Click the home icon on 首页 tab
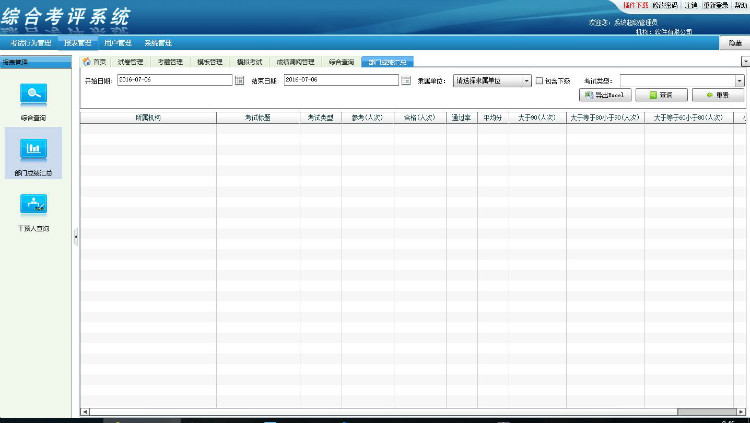The image size is (750, 423). click(x=87, y=62)
